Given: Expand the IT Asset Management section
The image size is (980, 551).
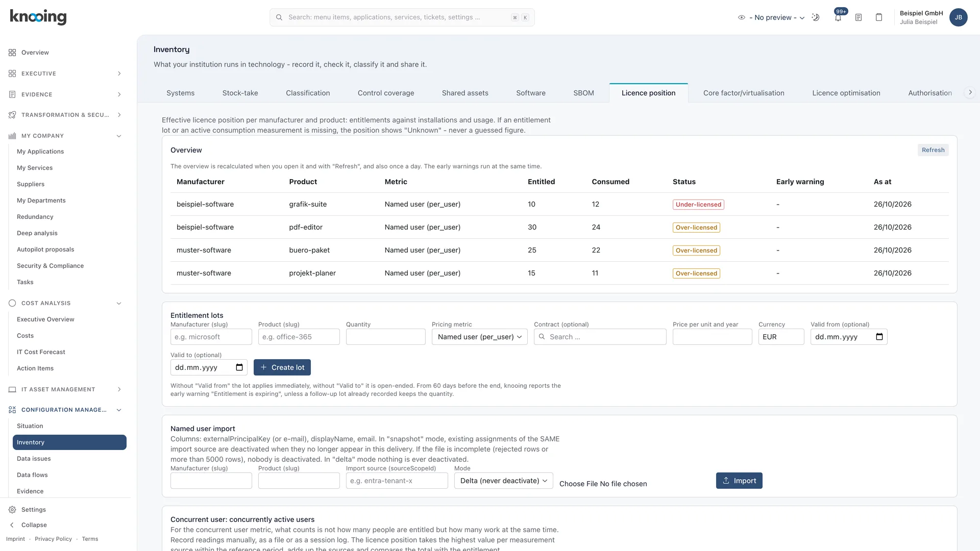Looking at the screenshot, I should [119, 389].
